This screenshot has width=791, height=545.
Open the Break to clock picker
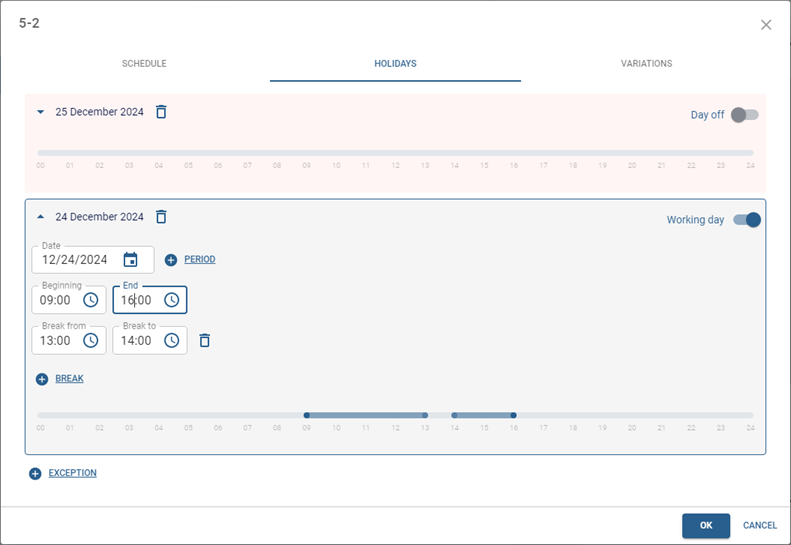click(172, 340)
